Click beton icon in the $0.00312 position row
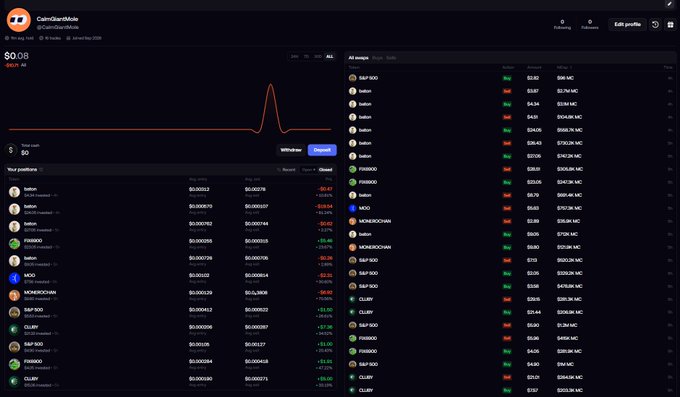Image resolution: width=680 pixels, height=397 pixels. click(14, 192)
